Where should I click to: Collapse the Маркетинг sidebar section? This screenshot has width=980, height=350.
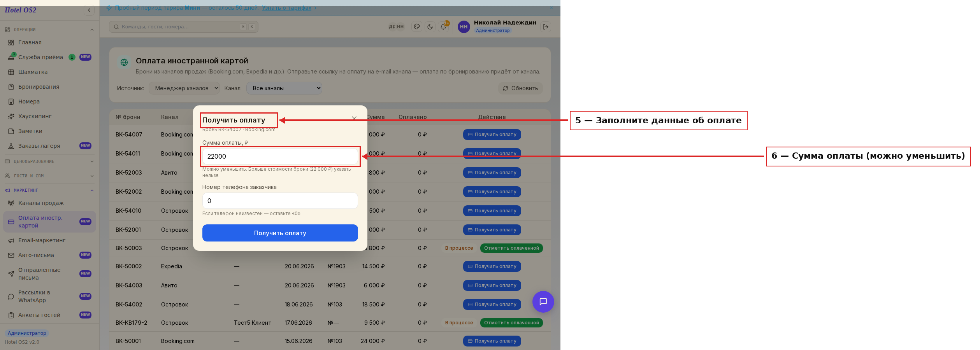(x=49, y=190)
